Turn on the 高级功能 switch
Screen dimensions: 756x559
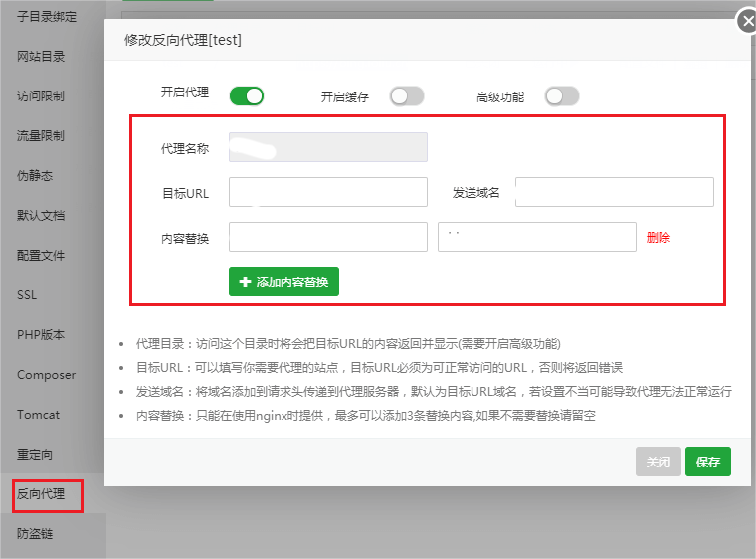click(x=562, y=95)
